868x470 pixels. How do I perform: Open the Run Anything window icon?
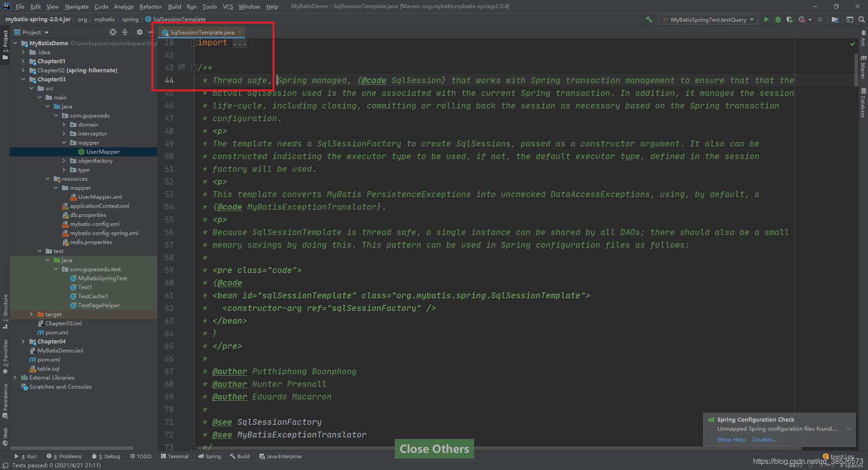(x=850, y=19)
